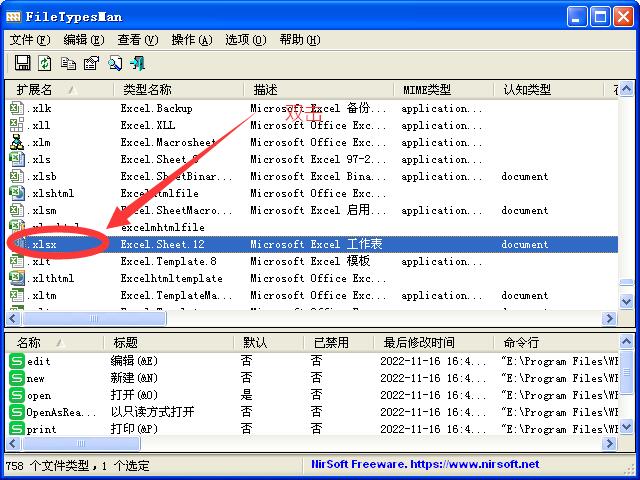Viewport: 640px width, 480px height.
Task: Click the .xlthtml file type icon
Action: click(x=17, y=278)
